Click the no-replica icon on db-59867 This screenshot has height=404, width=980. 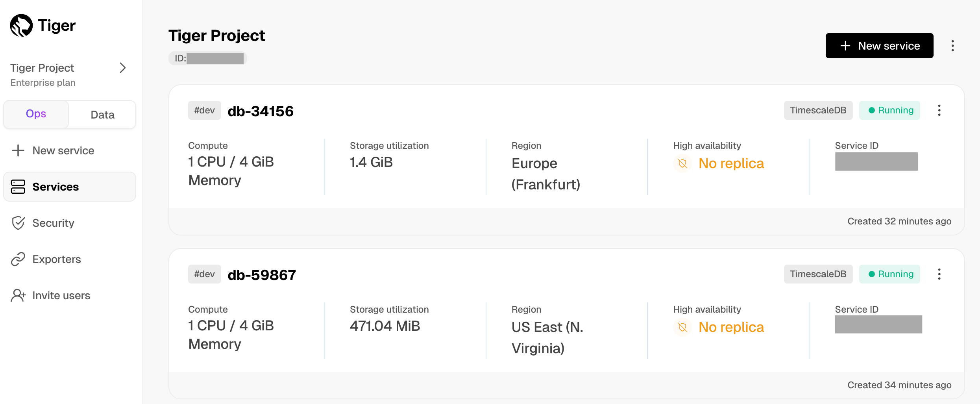click(x=683, y=327)
